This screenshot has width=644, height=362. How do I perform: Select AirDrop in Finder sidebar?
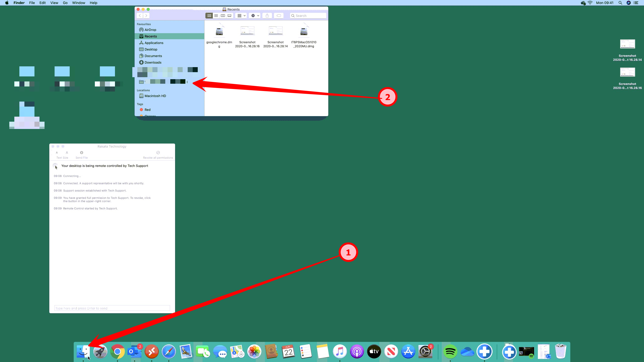[x=150, y=30]
